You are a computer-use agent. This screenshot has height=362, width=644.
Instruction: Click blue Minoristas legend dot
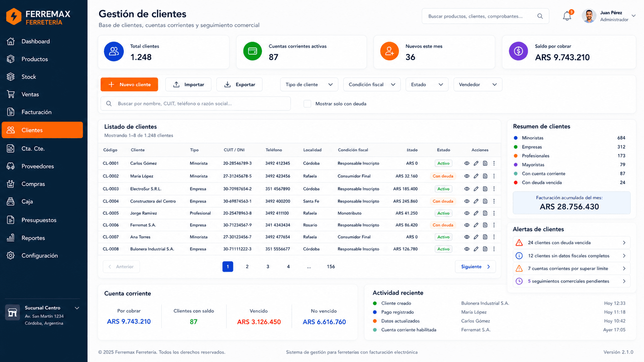tap(516, 138)
